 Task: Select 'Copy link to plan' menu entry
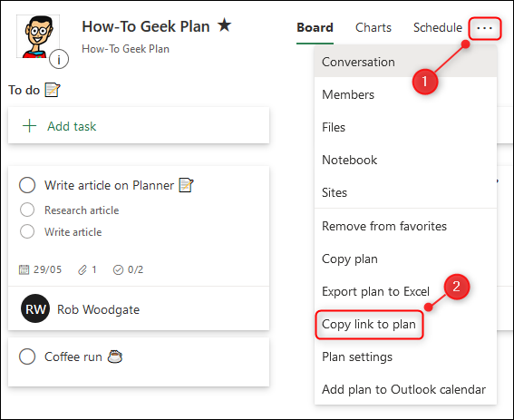tap(369, 325)
